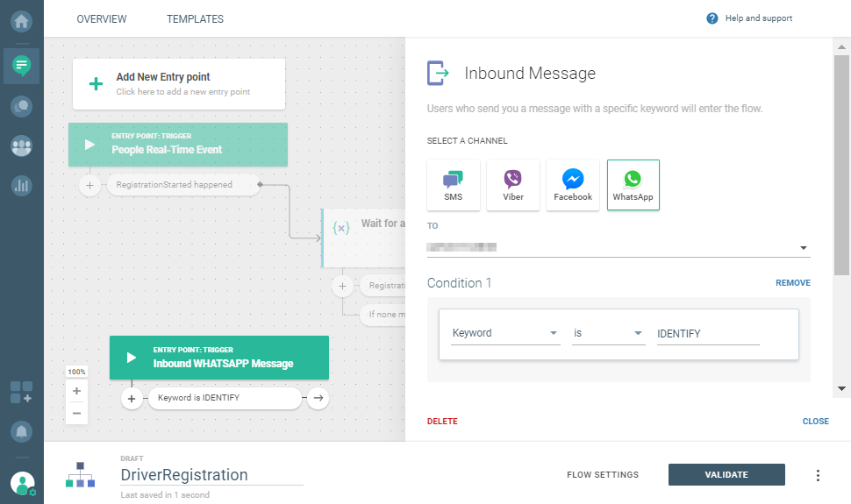Open the user account avatar icon
Viewport: 851px width, 504px height.
click(x=21, y=483)
